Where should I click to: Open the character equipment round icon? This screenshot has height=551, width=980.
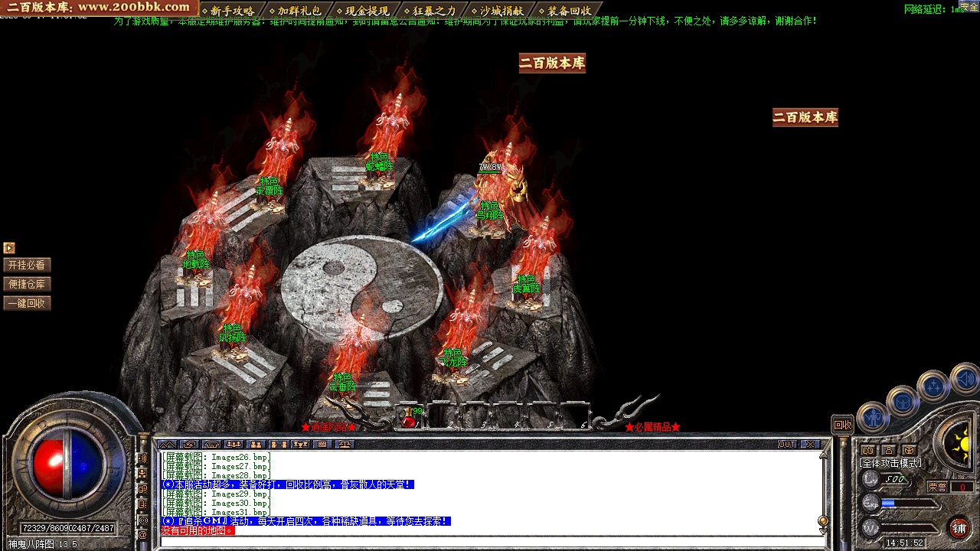872,418
